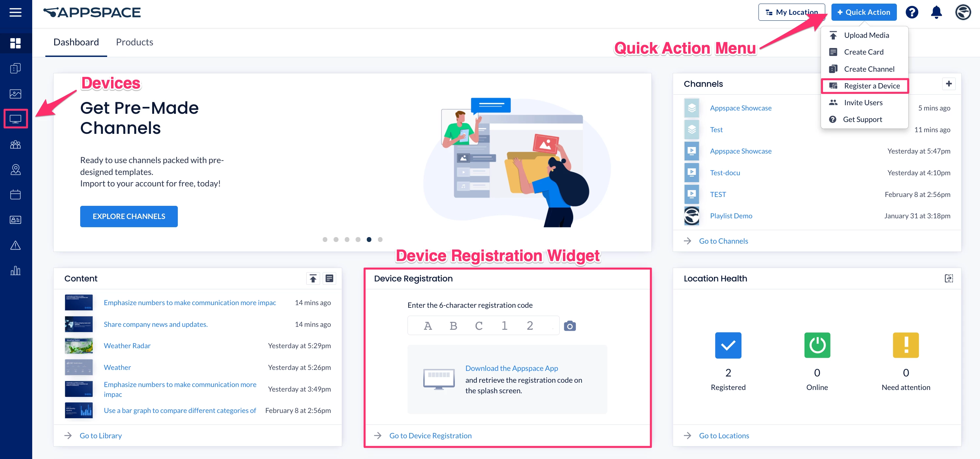Open the Weather Radar content thumbnail
980x459 pixels.
(x=79, y=346)
